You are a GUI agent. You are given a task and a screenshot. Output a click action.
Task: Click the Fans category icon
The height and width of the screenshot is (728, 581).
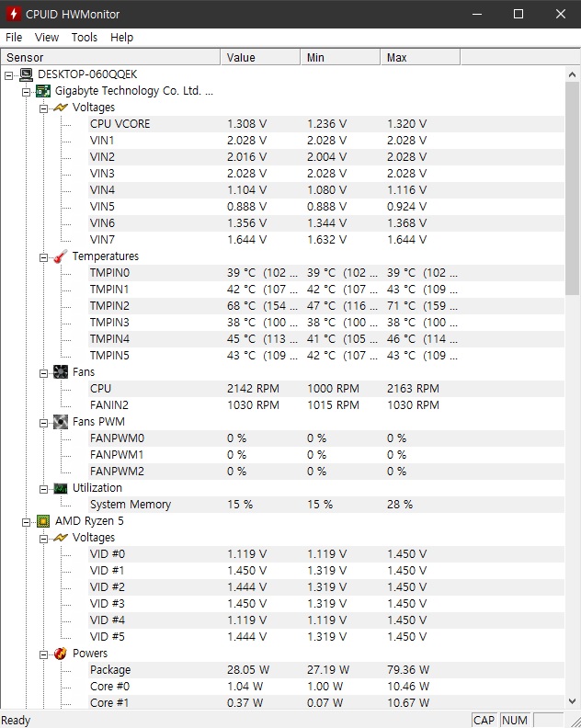click(61, 372)
